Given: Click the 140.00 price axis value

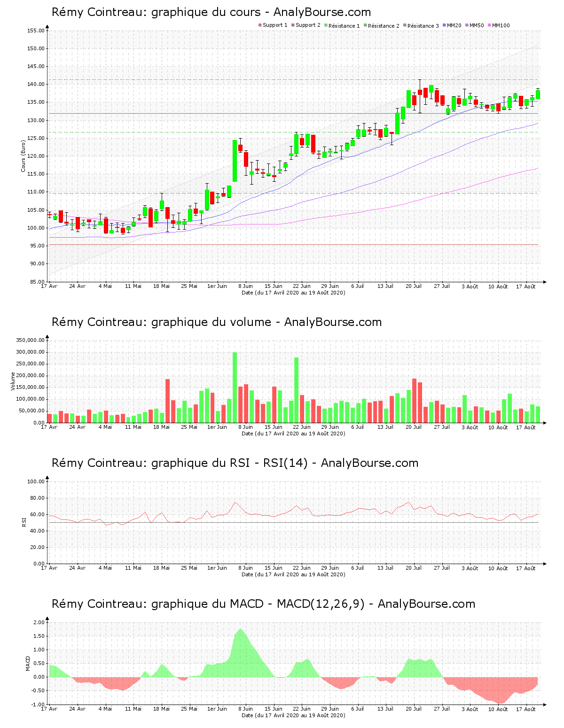Looking at the screenshot, I should click(36, 85).
